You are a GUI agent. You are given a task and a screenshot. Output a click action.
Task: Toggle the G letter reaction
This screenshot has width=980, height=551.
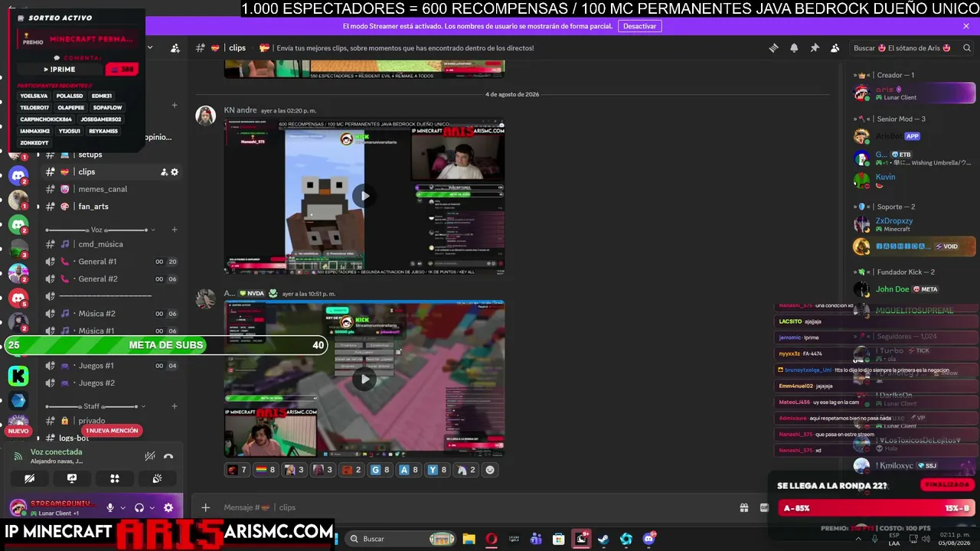pos(381,470)
